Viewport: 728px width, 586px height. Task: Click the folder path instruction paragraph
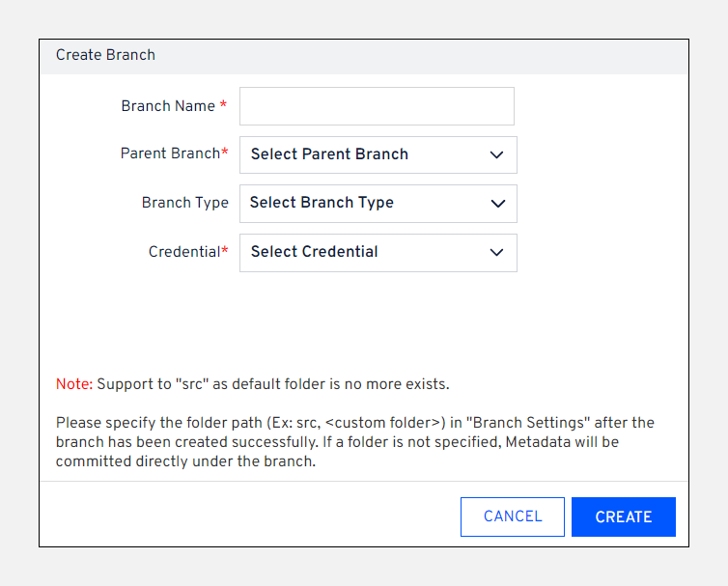pos(354,442)
